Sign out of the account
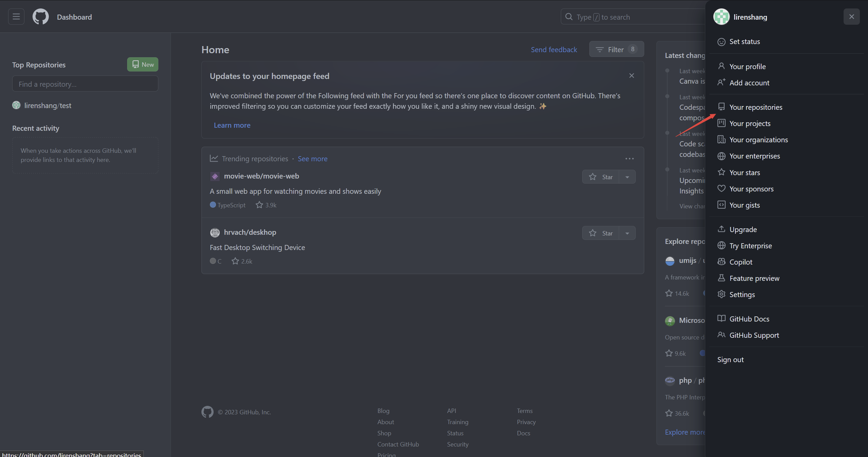868x457 pixels. pos(787,360)
